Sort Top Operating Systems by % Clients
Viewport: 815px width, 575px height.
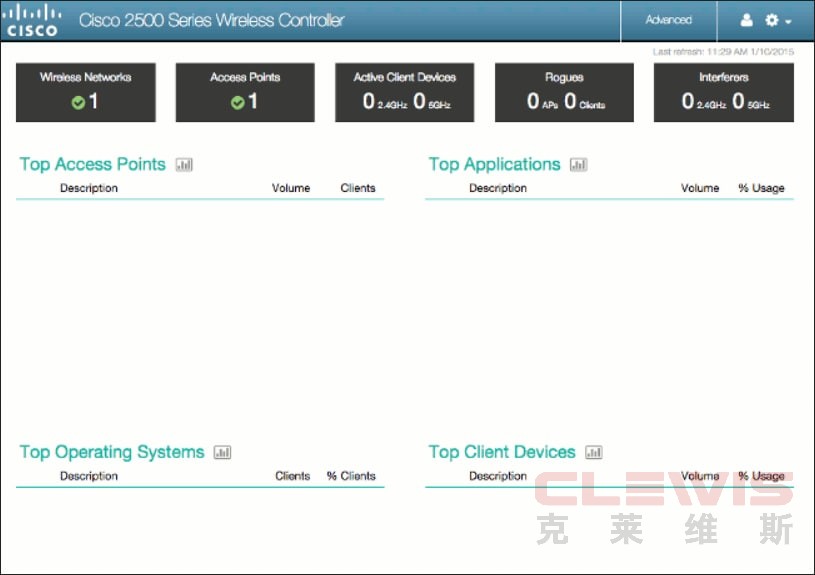[x=351, y=476]
